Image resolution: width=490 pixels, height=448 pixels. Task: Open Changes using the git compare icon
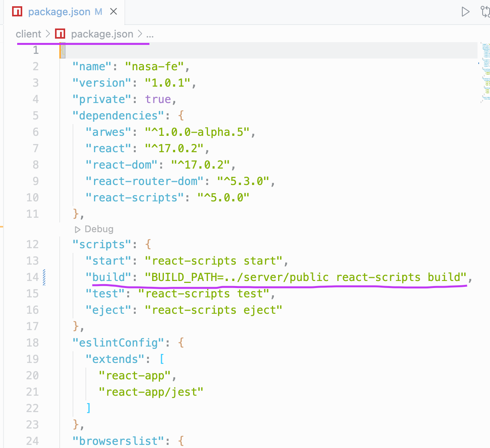pos(486,11)
